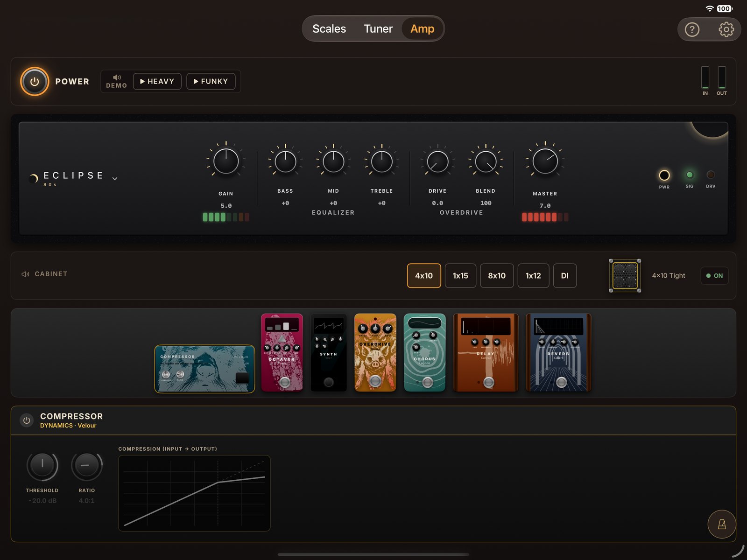747x560 pixels.
Task: Choose the 1x15 cabinet option
Action: coord(460,276)
